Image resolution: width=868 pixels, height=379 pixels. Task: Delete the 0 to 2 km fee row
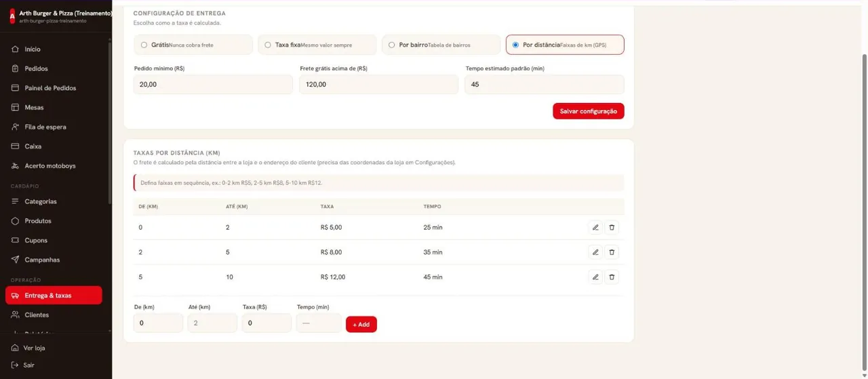[x=612, y=227]
